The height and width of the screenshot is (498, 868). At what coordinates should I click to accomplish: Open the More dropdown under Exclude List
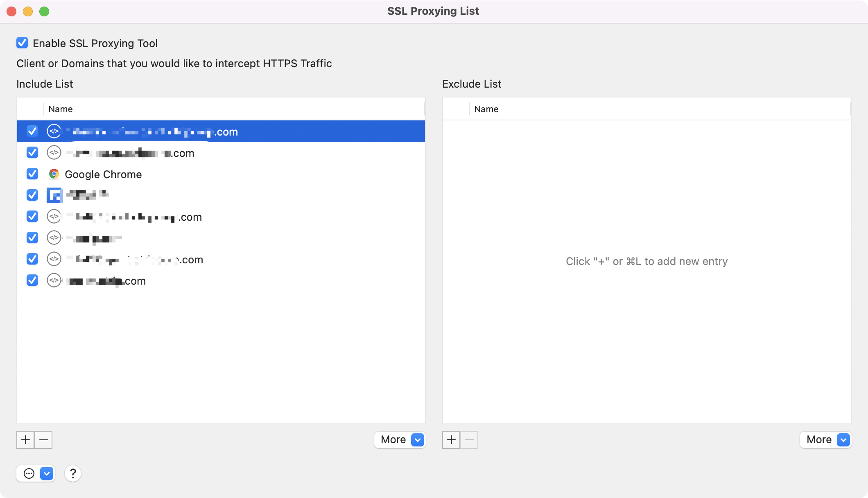(x=826, y=440)
